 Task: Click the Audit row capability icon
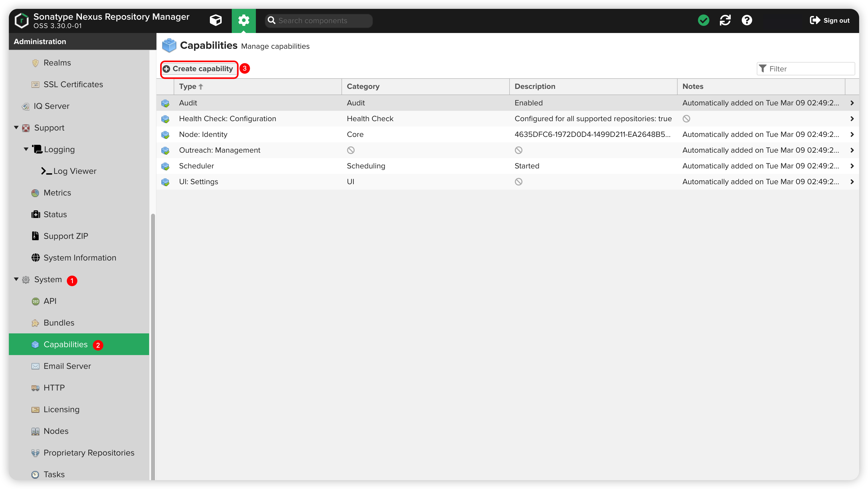[x=165, y=103]
